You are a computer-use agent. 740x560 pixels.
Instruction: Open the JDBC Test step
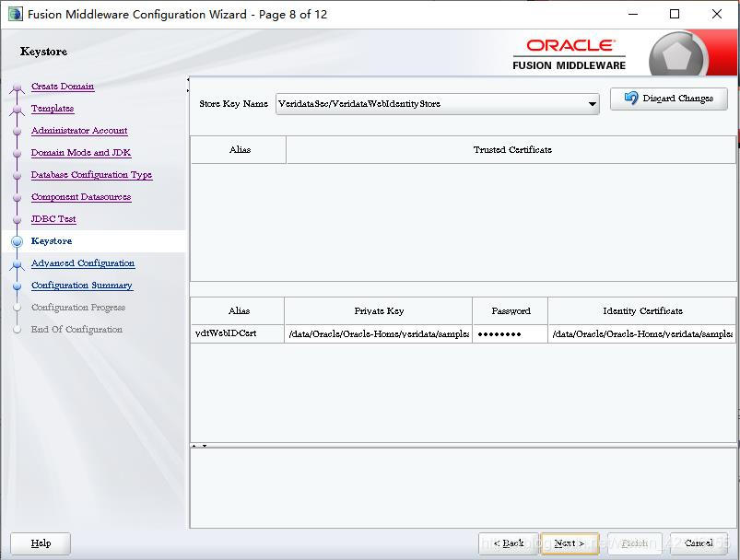53,219
